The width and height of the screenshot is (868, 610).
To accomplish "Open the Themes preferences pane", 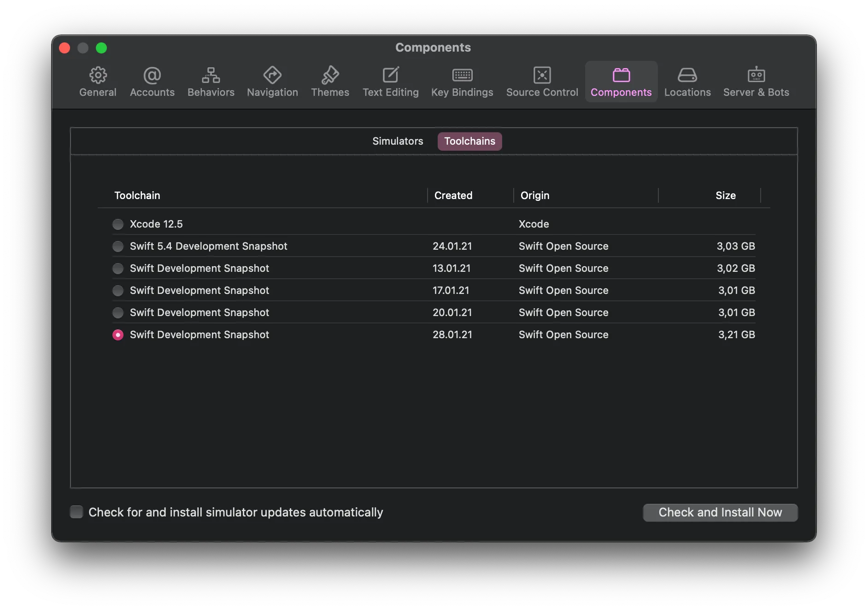I will [330, 81].
